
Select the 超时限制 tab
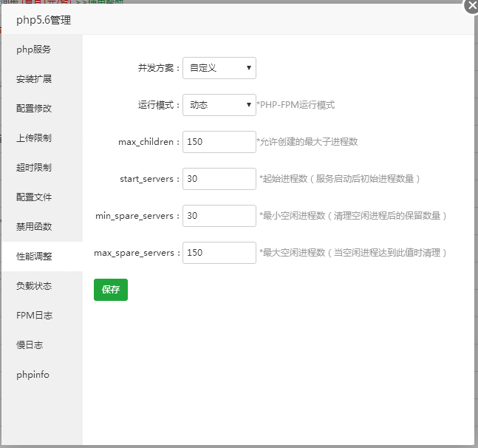click(42, 168)
